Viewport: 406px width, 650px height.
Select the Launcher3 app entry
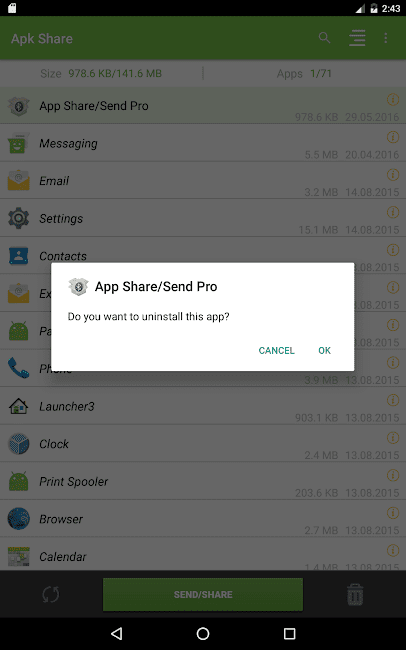[x=203, y=406]
